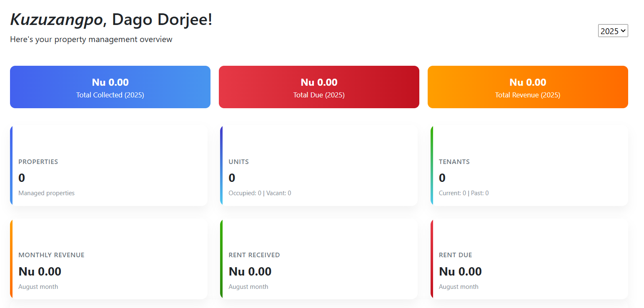Click the Managed properties caption
The image size is (644, 308).
pos(47,193)
